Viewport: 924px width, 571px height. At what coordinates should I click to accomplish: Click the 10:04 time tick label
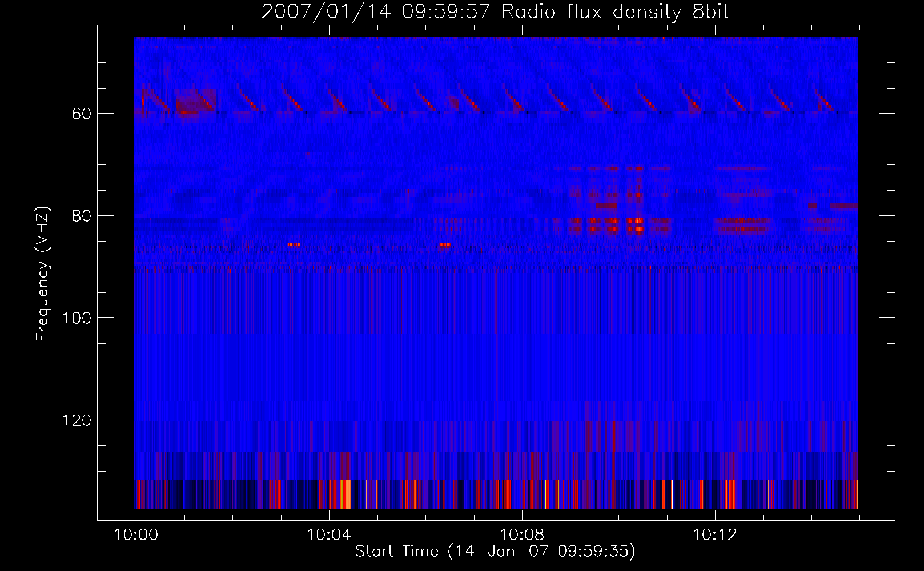[x=329, y=534]
